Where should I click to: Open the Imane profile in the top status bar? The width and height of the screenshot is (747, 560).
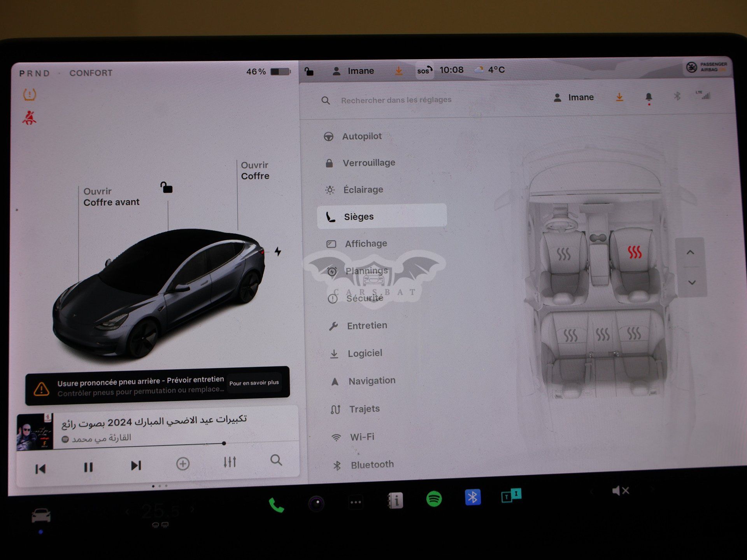(x=353, y=71)
